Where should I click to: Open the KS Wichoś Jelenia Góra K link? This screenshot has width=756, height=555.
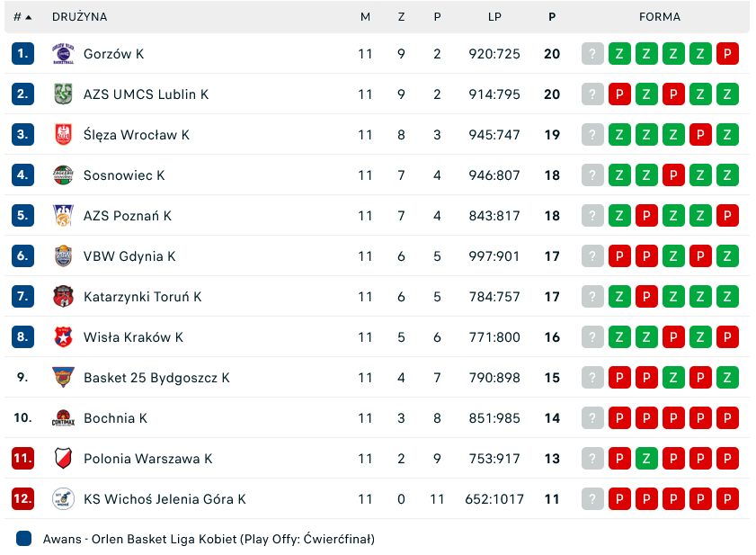point(165,499)
